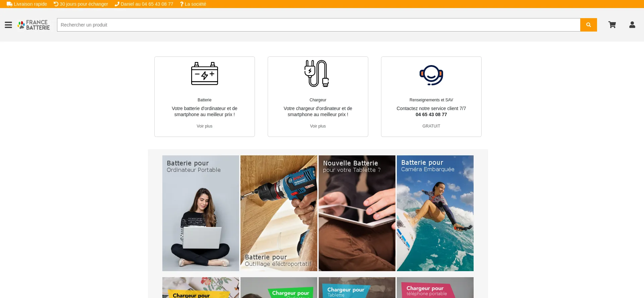Open Batterie pour Outillage électroportatif banner
This screenshot has height=298, width=644.
pos(279,213)
